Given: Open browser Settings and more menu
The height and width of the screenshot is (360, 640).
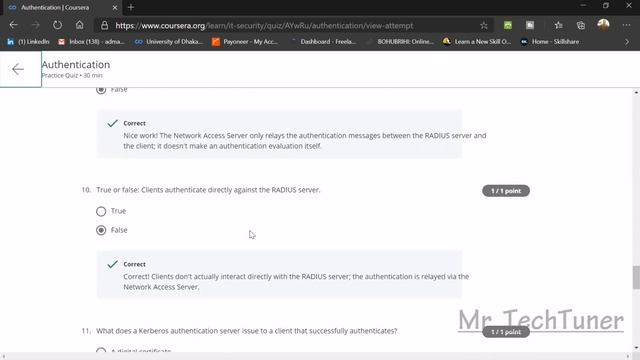Looking at the screenshot, I should click(x=626, y=25).
